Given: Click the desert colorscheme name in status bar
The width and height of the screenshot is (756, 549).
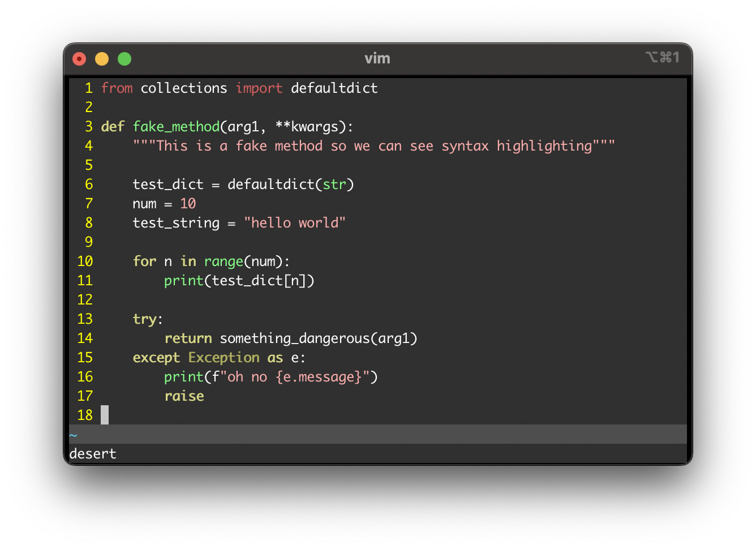Looking at the screenshot, I should pos(92,453).
